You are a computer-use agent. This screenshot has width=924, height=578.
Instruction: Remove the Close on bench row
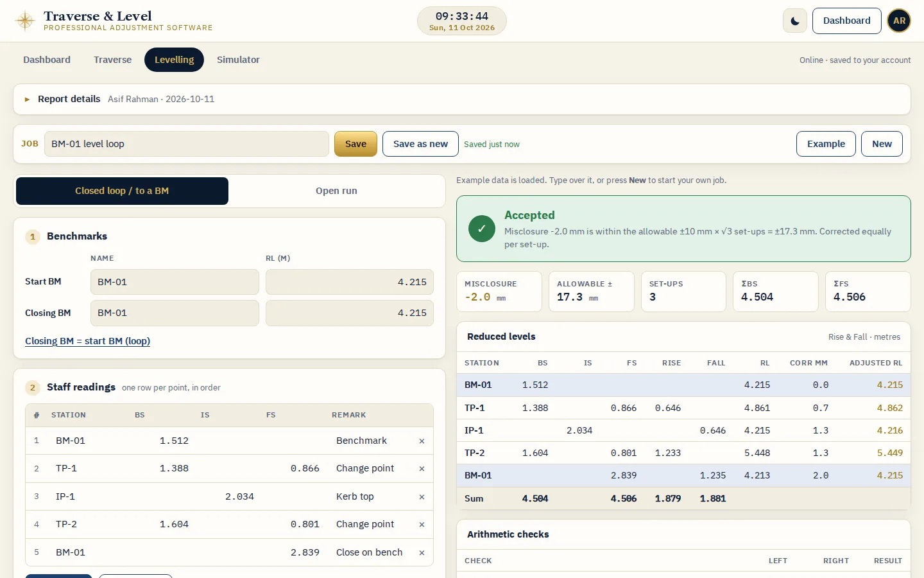click(x=422, y=552)
